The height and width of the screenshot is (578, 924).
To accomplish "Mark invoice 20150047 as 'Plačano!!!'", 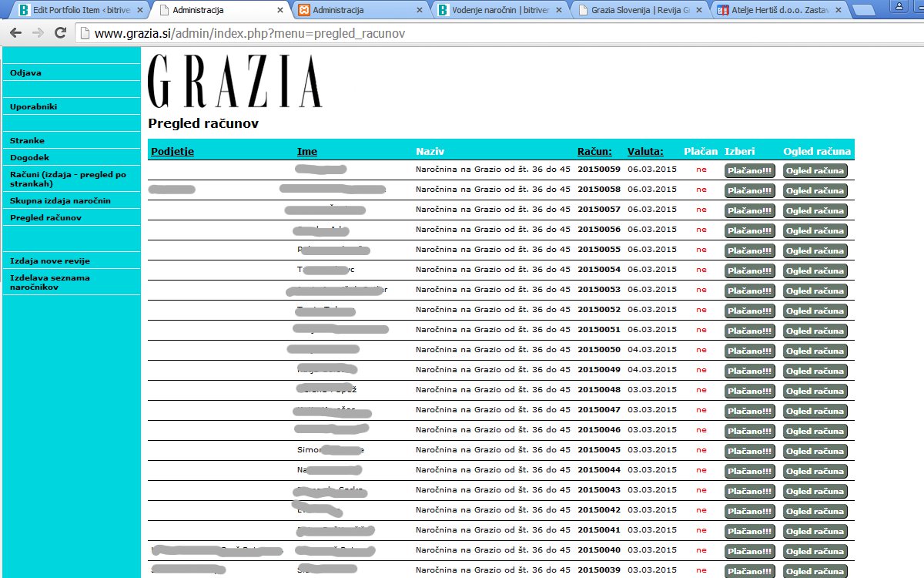I will pos(750,411).
